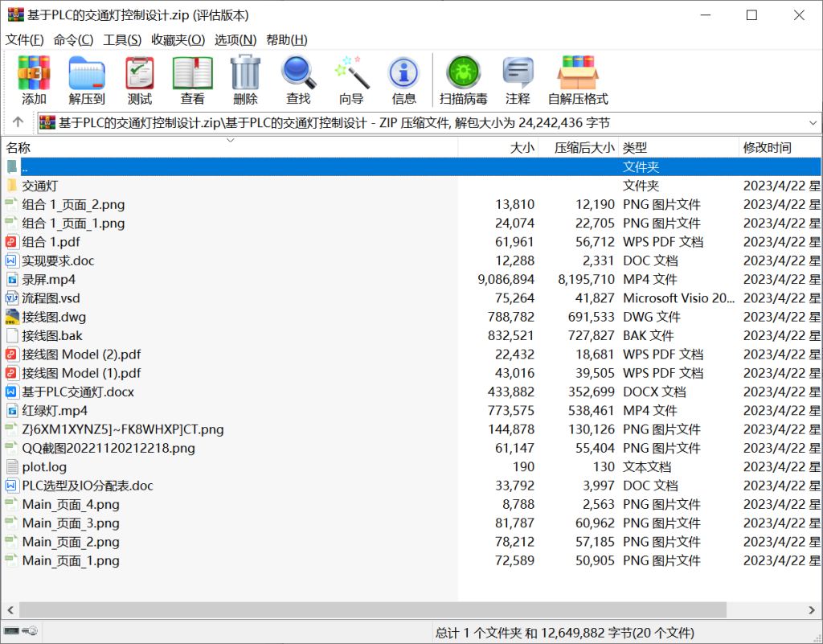The height and width of the screenshot is (644, 823).
Task: Sort by the 名称 column header
Action: 18,148
